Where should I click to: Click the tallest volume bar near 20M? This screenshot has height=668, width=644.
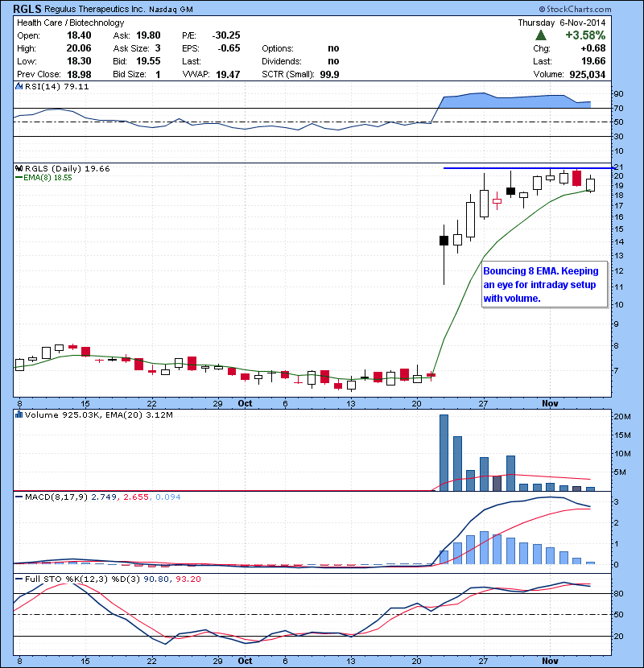tap(444, 453)
